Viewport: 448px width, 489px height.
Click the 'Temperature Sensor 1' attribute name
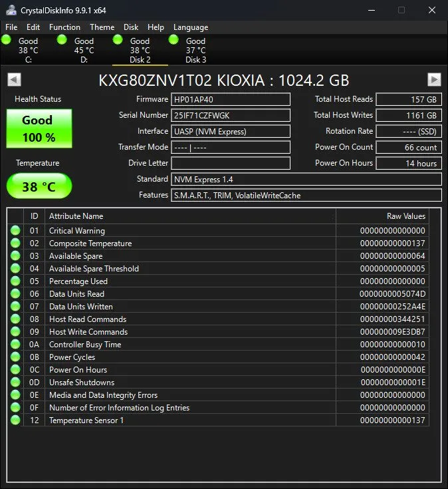[x=86, y=420]
